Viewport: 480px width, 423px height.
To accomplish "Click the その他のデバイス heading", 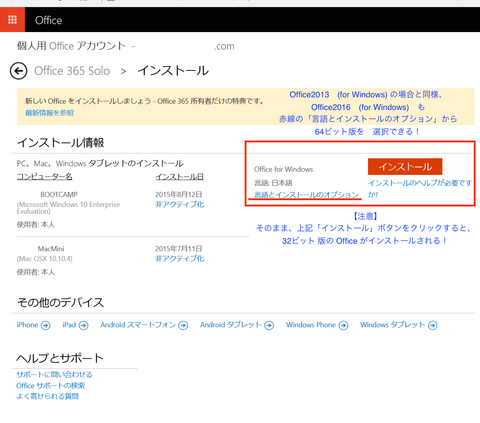I will [61, 302].
